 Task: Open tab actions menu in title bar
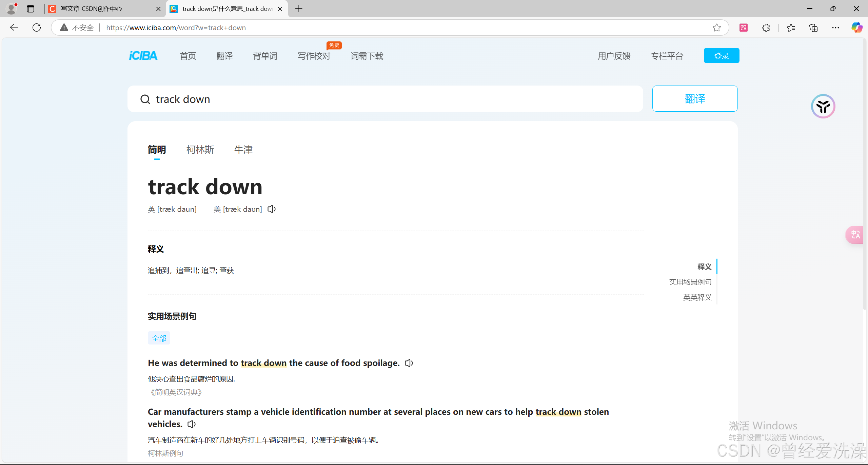point(31,9)
